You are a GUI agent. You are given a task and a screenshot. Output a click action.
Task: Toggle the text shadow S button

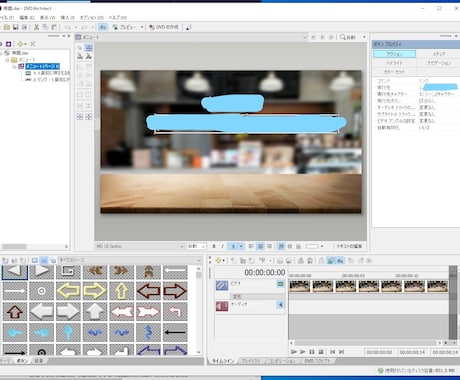233,246
